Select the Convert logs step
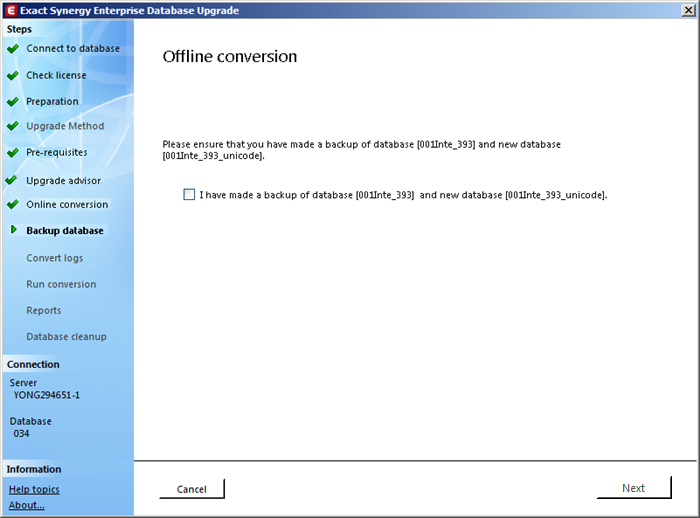Image resolution: width=700 pixels, height=518 pixels. coord(54,258)
